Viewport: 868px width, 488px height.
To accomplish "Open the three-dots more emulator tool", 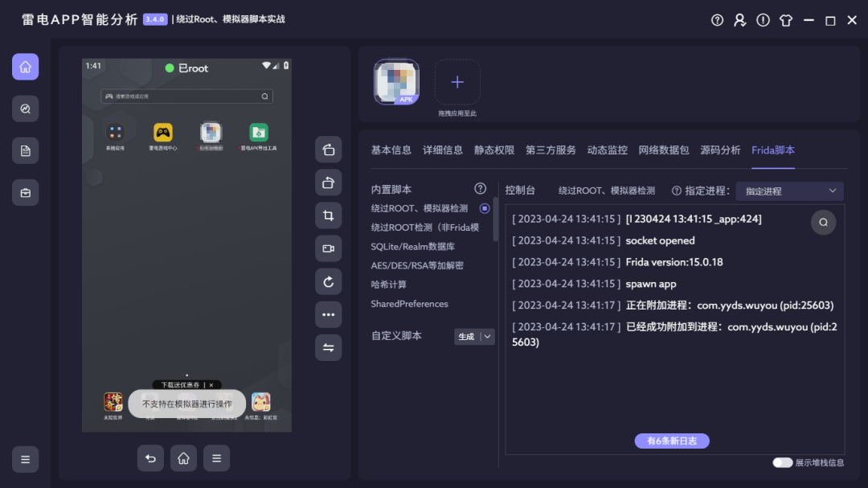I will pos(328,314).
